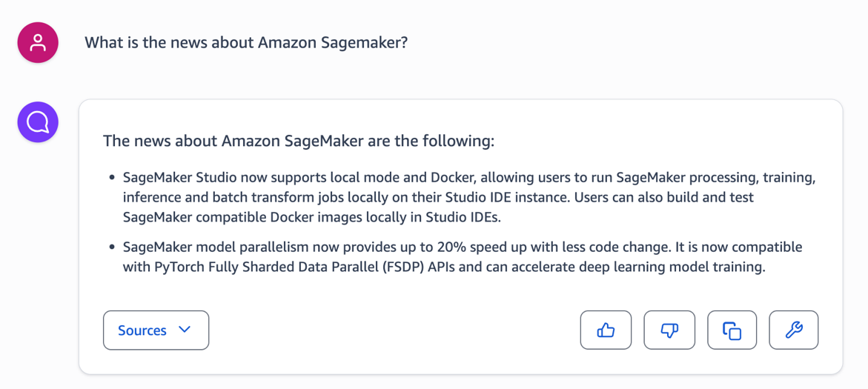This screenshot has width=868, height=389.
Task: Copy the response with the copy icon
Action: (732, 330)
